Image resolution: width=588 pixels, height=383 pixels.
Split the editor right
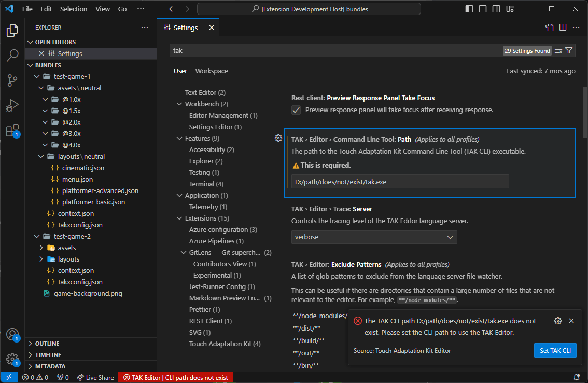pos(563,28)
